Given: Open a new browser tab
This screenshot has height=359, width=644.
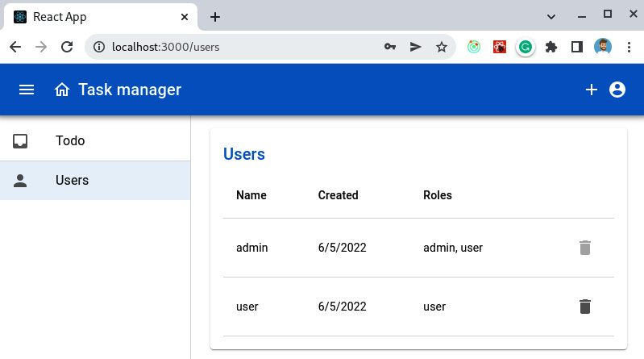Looking at the screenshot, I should pyautogui.click(x=215, y=17).
